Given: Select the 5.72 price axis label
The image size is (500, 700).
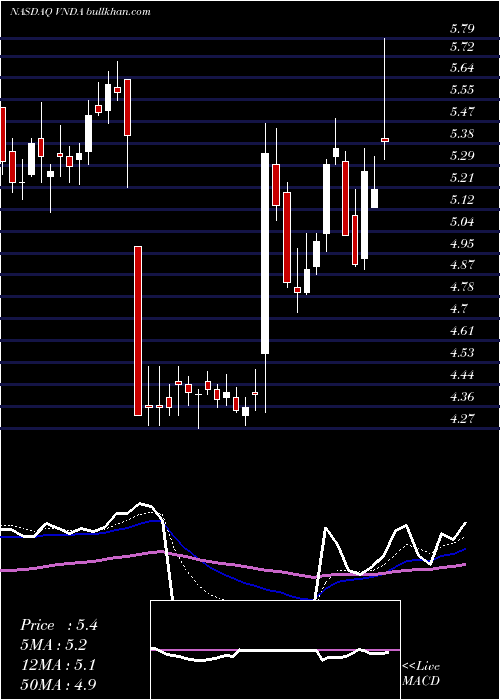Looking at the screenshot, I should tap(462, 46).
